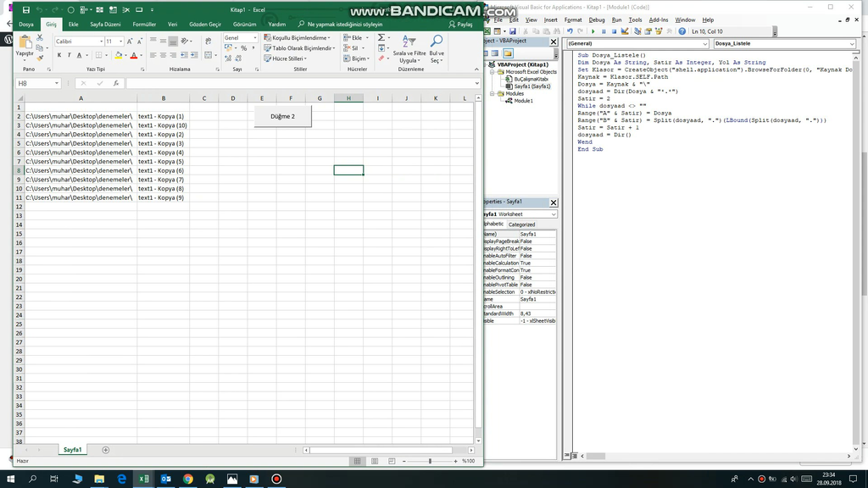Undo last action in the VBA toolbar
This screenshot has height=488, width=868.
coord(570,31)
